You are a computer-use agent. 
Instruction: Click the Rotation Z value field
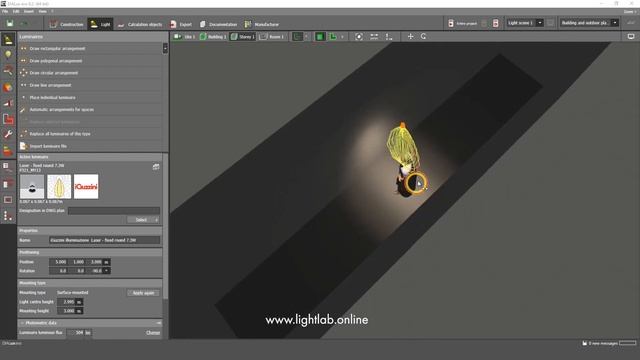tap(95, 271)
